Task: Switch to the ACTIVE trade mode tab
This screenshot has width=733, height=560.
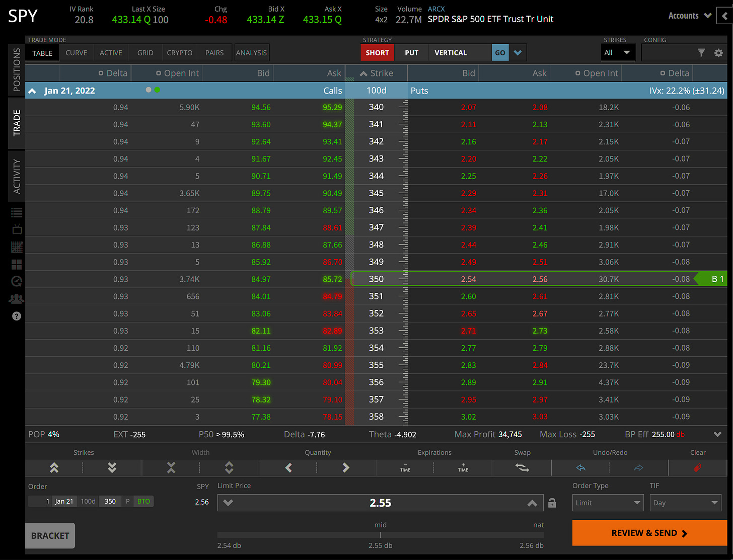Action: point(111,53)
